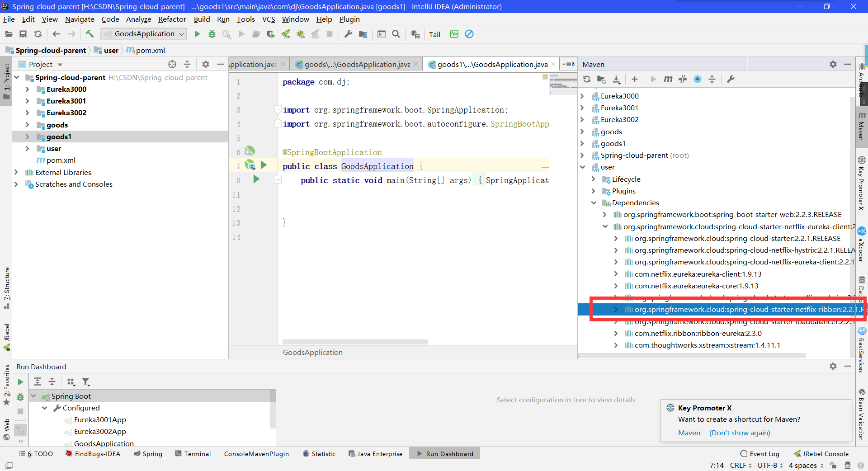Expand all in Run Dashboard tree
Screen dimensions: 868x471
[x=38, y=382]
